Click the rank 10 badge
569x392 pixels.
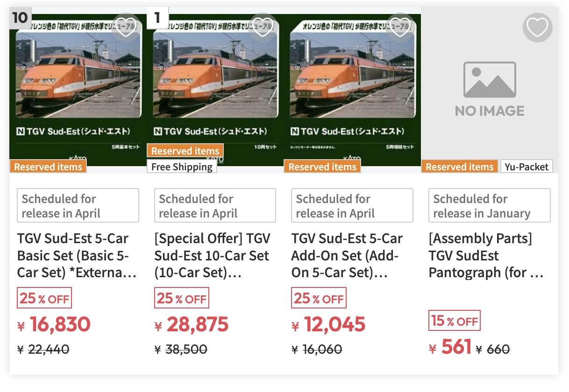point(20,18)
